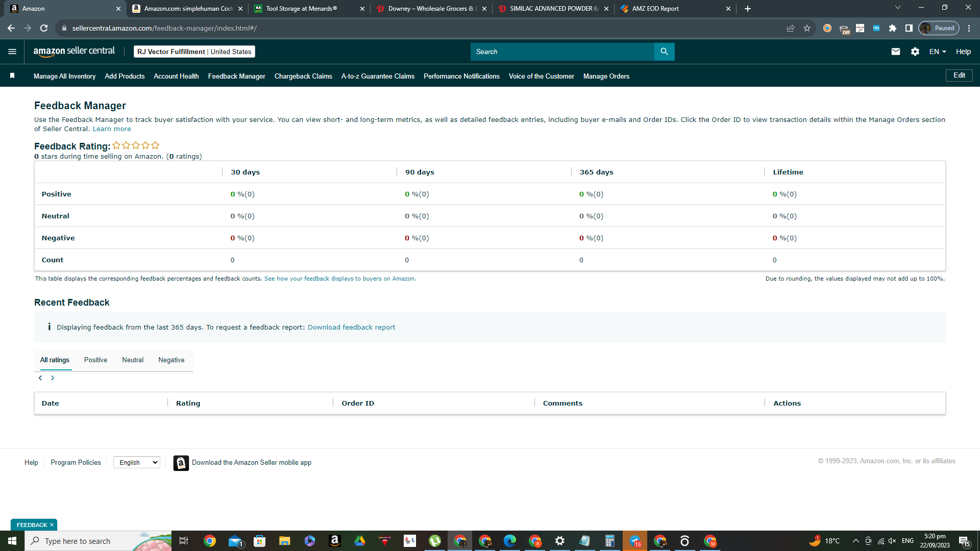Image resolution: width=980 pixels, height=551 pixels.
Task: Go back with browser back arrow
Action: (11, 28)
